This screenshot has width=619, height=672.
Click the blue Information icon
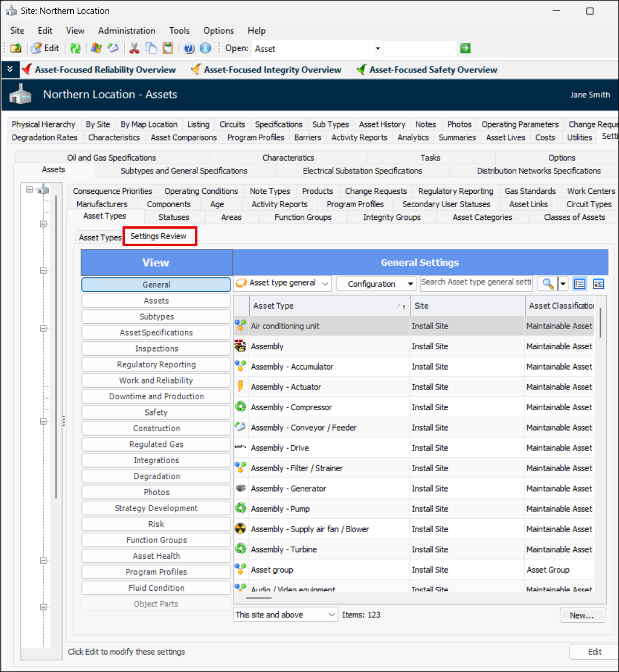205,48
